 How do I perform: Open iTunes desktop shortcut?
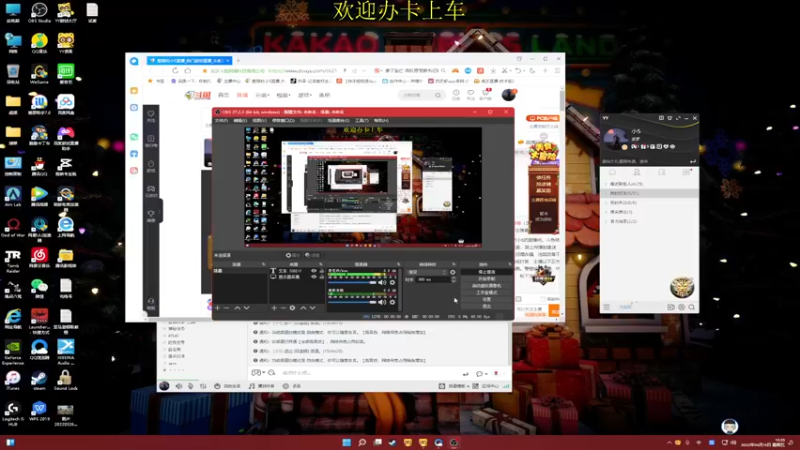coord(13,380)
